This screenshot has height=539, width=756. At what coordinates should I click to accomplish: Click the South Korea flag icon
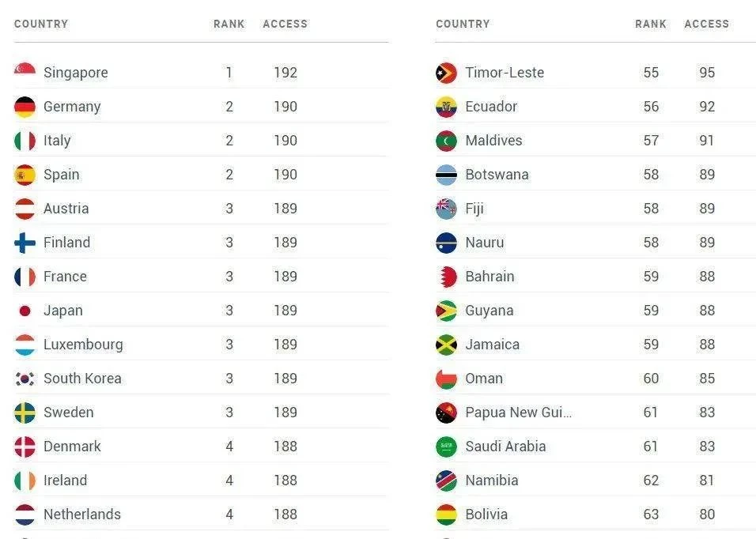click(25, 379)
